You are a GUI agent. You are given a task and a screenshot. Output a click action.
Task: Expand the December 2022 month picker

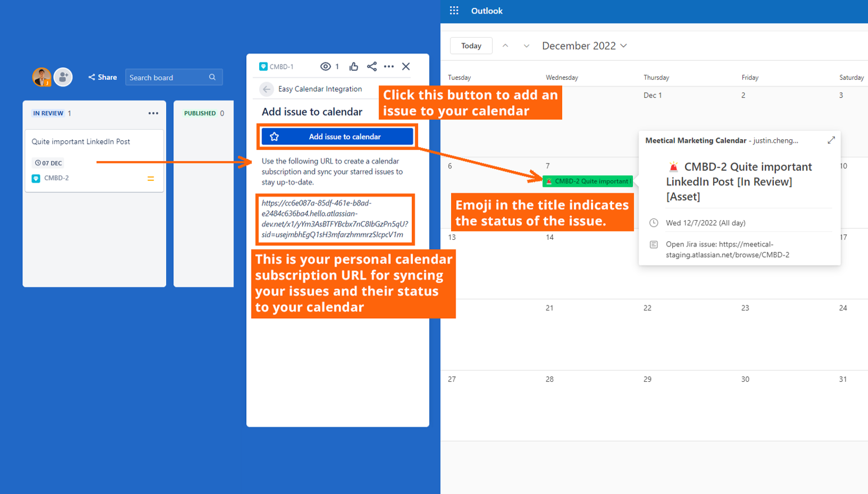(584, 45)
